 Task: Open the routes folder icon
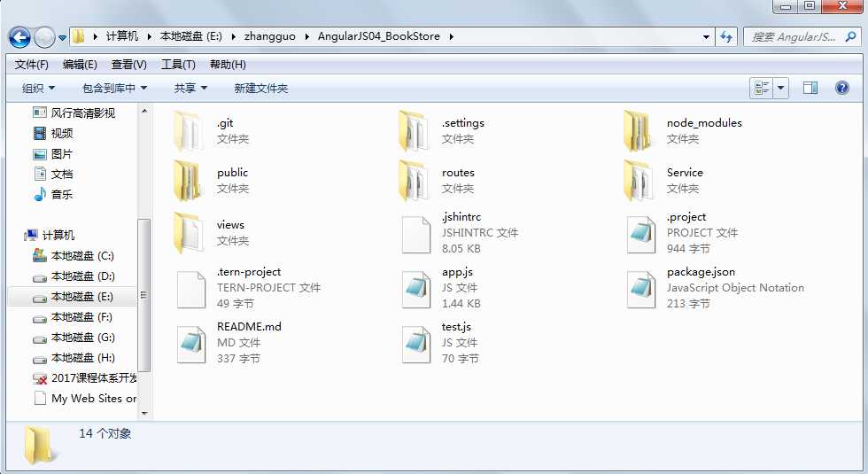coord(414,181)
